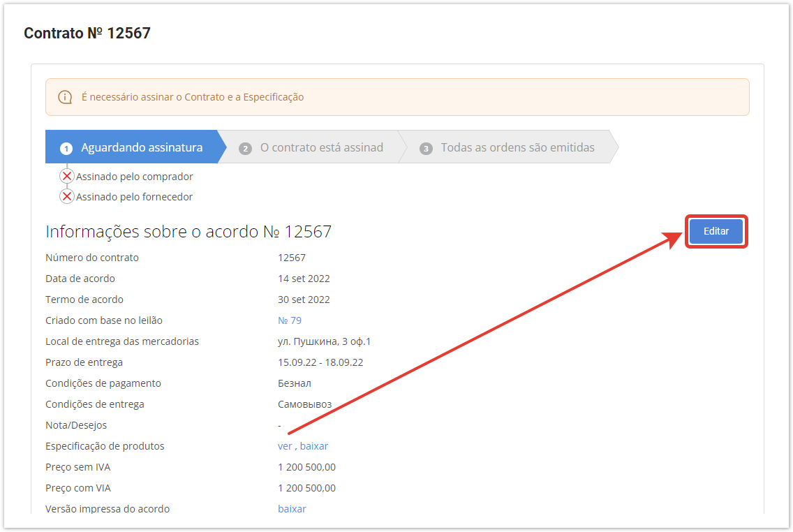Click the signature required notice text
This screenshot has height=532, width=793.
point(193,97)
